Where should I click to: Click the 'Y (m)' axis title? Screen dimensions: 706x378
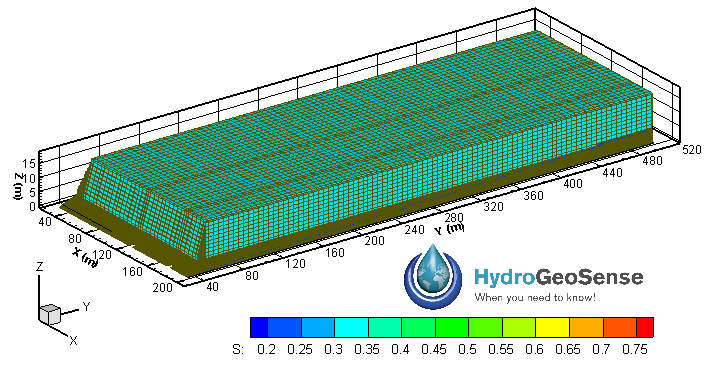tap(449, 229)
